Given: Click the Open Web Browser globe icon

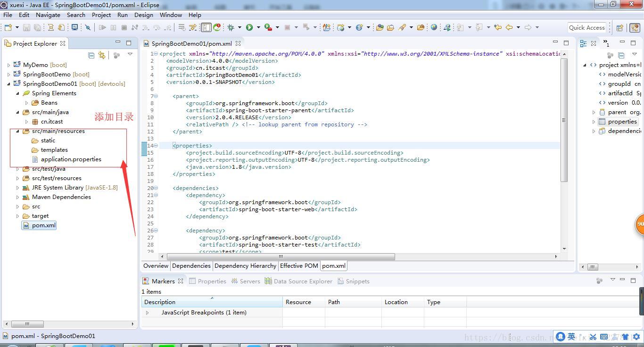Looking at the screenshot, I should click(x=434, y=27).
